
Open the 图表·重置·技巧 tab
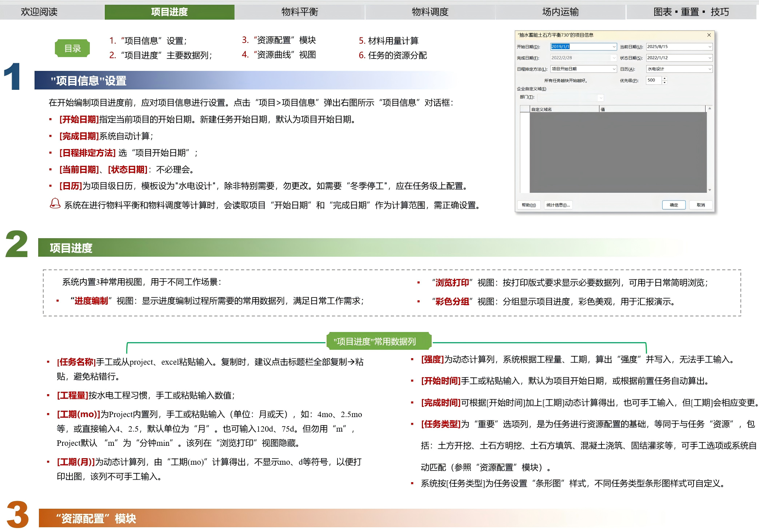click(691, 12)
